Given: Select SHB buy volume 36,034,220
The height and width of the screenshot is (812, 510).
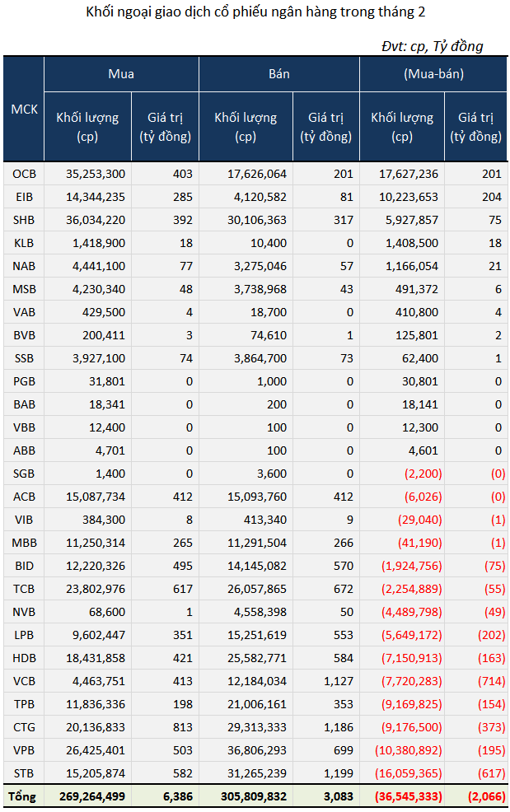Looking at the screenshot, I should pyautogui.click(x=96, y=220).
